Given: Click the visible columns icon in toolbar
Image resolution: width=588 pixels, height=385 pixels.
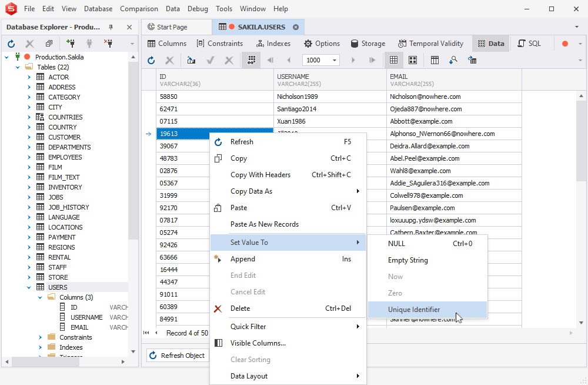Looking at the screenshot, I should coord(435,60).
